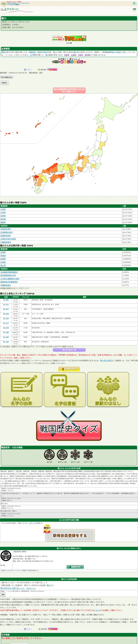This screenshot has width=138, height=644.
Task: Click the bottom Facebook いいね button
Action: [x=28, y=629]
